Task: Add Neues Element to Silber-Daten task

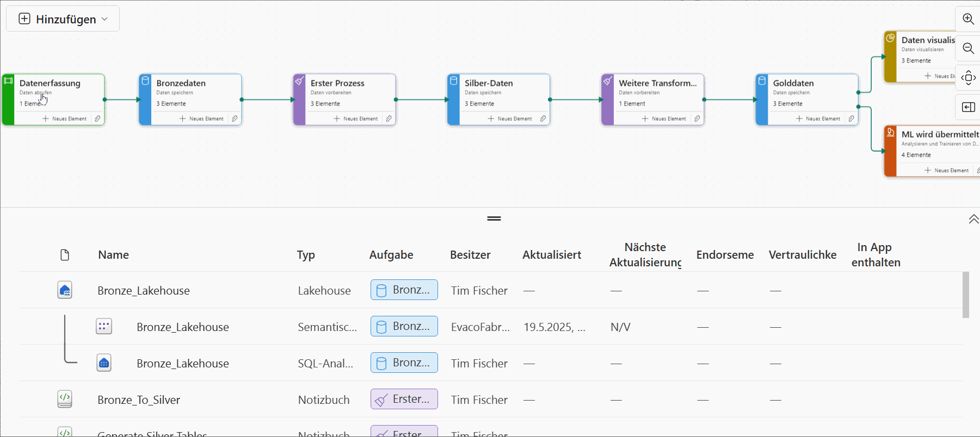Action: 510,118
